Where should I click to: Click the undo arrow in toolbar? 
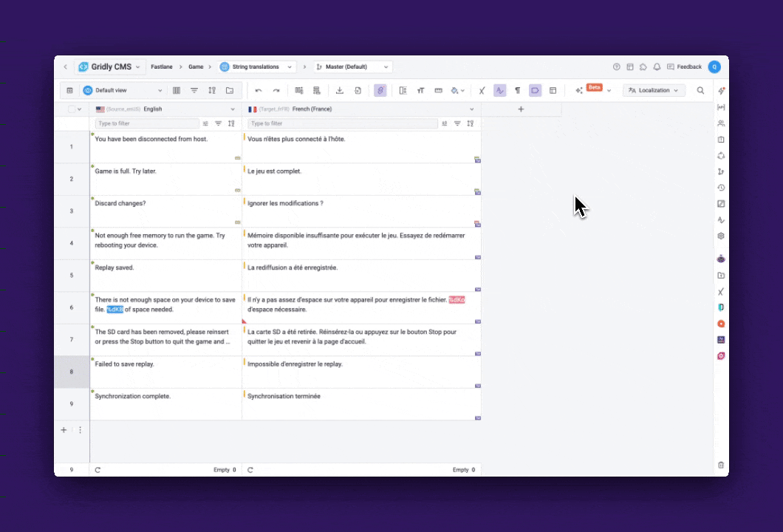259,90
